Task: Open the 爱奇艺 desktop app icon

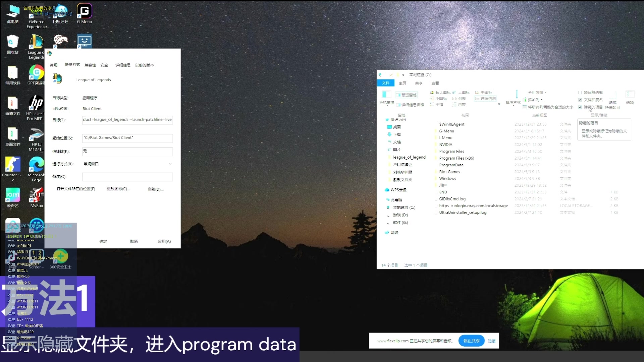Action: pos(13,198)
